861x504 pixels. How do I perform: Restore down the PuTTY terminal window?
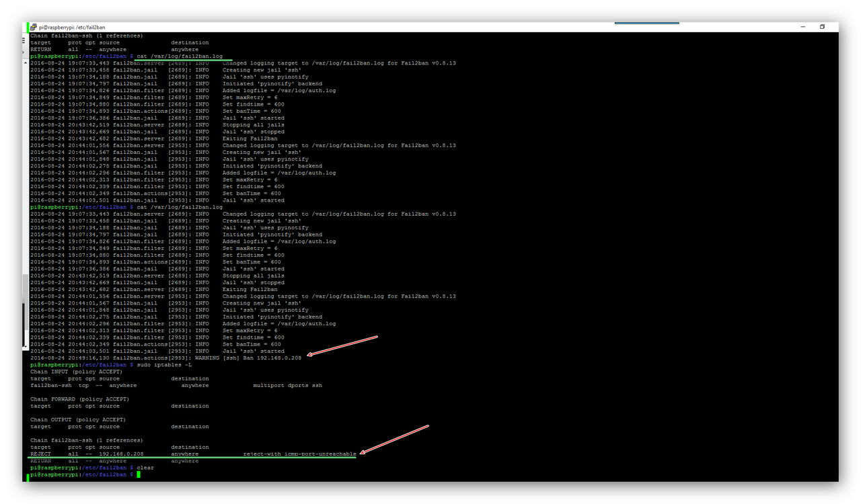click(822, 27)
